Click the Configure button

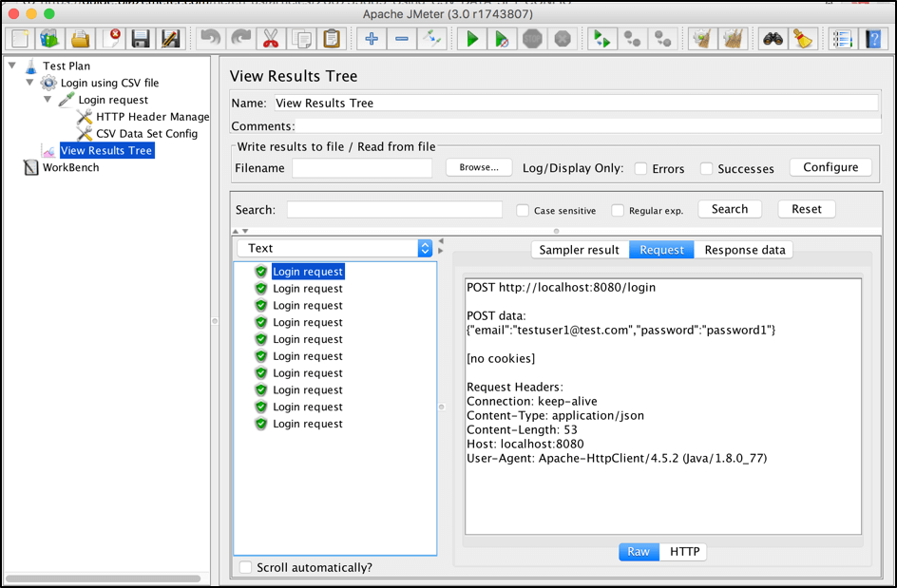click(830, 167)
